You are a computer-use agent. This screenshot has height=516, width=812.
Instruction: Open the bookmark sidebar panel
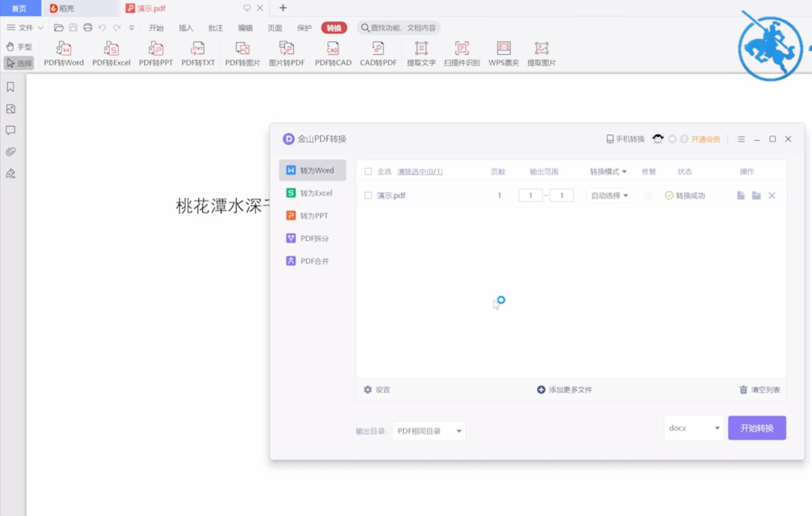pos(11,87)
